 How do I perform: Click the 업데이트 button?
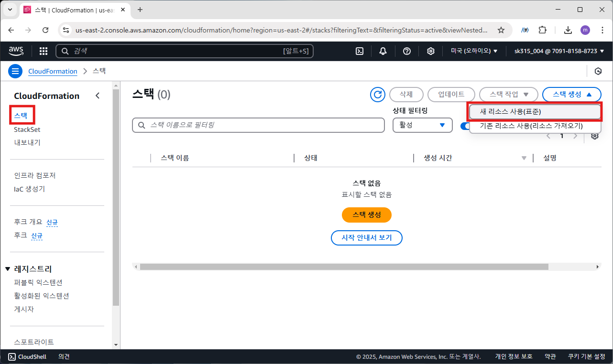coord(451,95)
